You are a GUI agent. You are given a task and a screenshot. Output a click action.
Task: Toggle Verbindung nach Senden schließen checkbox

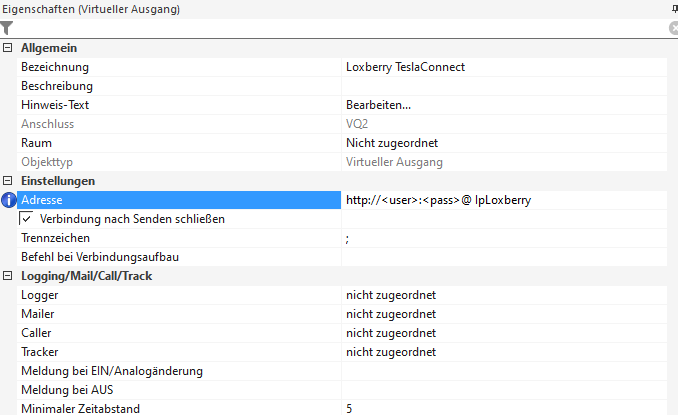tap(26, 219)
